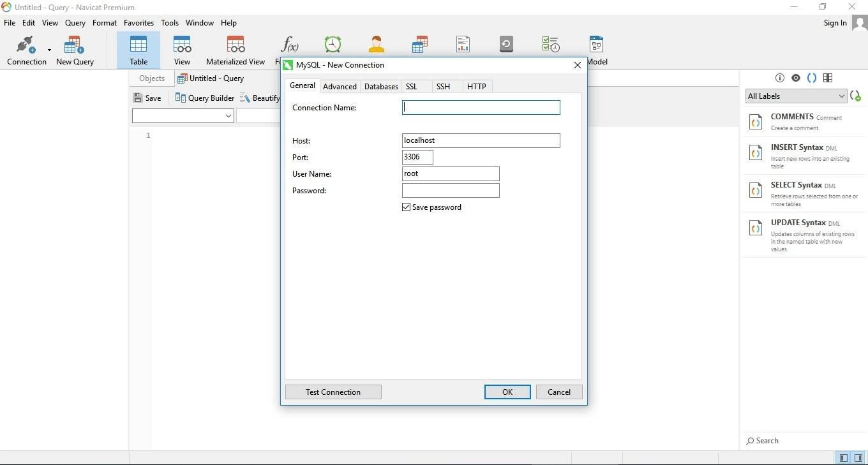Open the Favorites menu
The height and width of the screenshot is (465, 868).
138,22
